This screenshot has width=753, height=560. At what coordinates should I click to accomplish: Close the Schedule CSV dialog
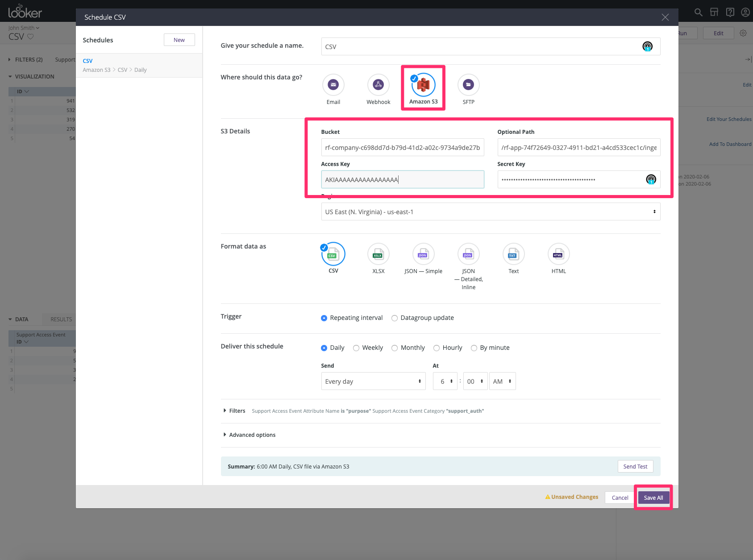665,17
